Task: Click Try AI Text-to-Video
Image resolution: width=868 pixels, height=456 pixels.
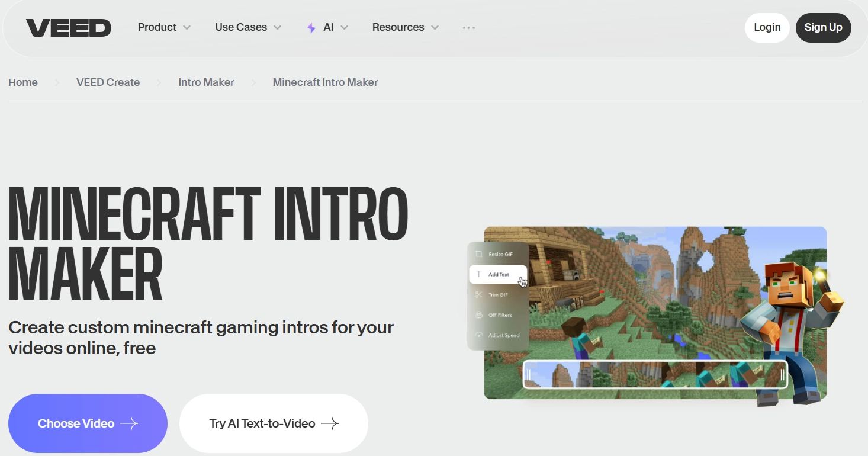Action: tap(274, 423)
